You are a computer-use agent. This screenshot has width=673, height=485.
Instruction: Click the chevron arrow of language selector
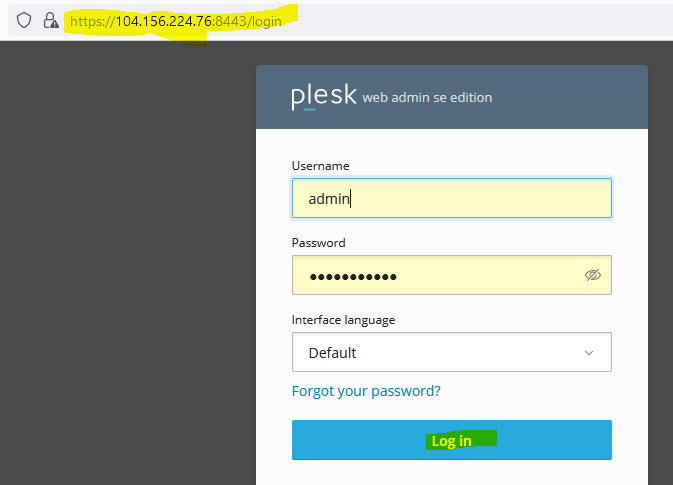[589, 353]
